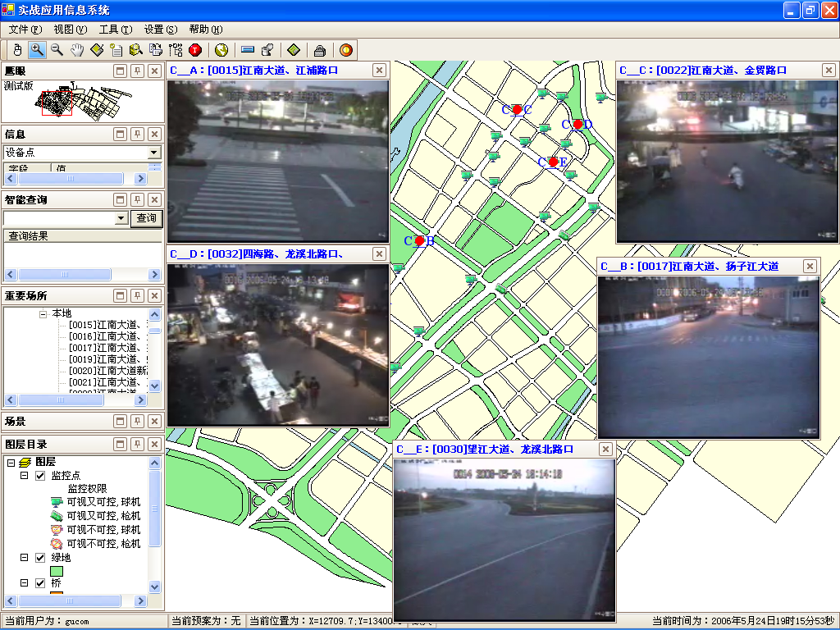The width and height of the screenshot is (840, 630).
Task: Select the zoom in magnifier tool
Action: pyautogui.click(x=37, y=50)
